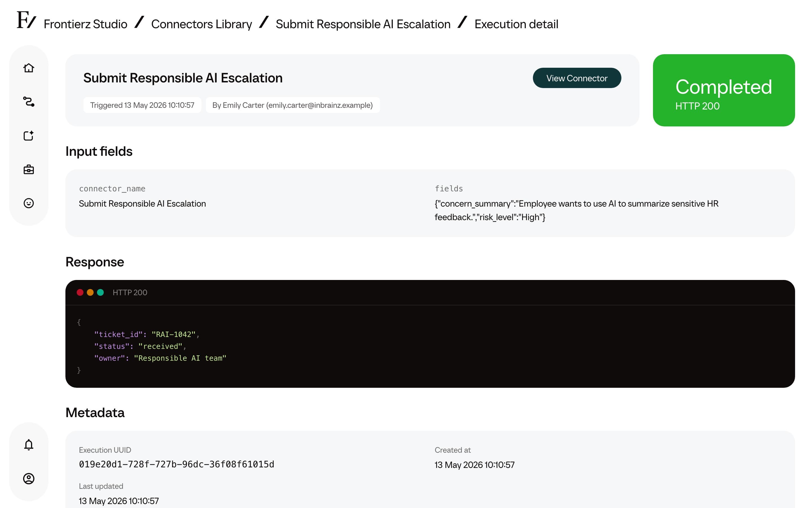Click the fields label
Image resolution: width=812 pixels, height=508 pixels.
[x=449, y=189]
